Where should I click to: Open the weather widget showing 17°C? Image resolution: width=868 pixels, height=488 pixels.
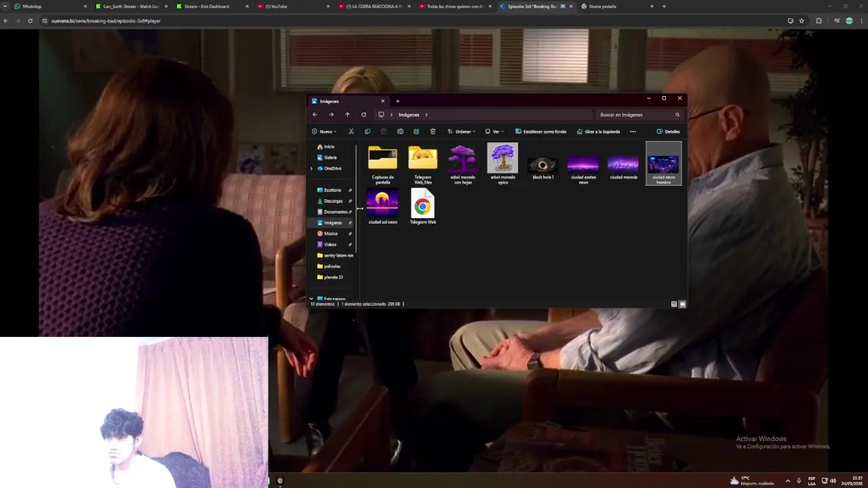[752, 481]
